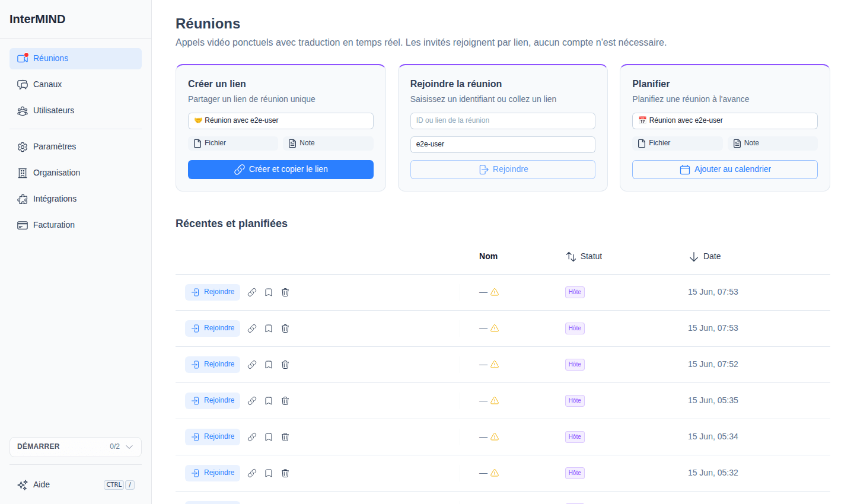Edit the e2e-user name field
This screenshot has height=504, width=854.
click(503, 145)
